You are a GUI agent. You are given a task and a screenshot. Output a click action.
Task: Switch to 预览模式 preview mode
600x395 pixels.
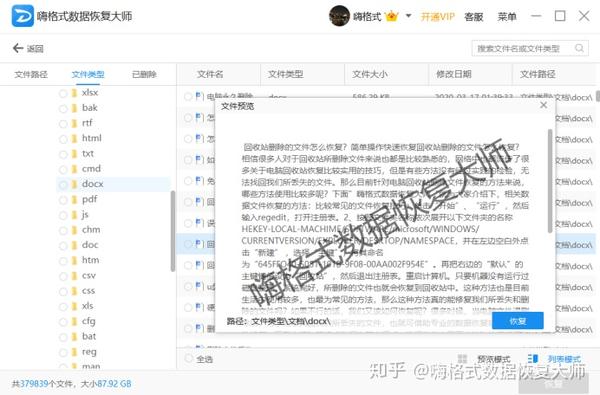tap(494, 359)
